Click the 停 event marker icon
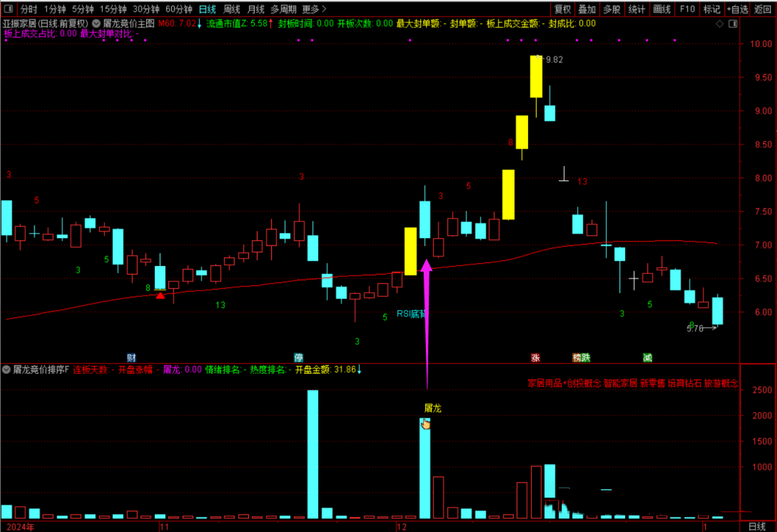Image resolution: width=777 pixels, height=532 pixels. point(299,357)
